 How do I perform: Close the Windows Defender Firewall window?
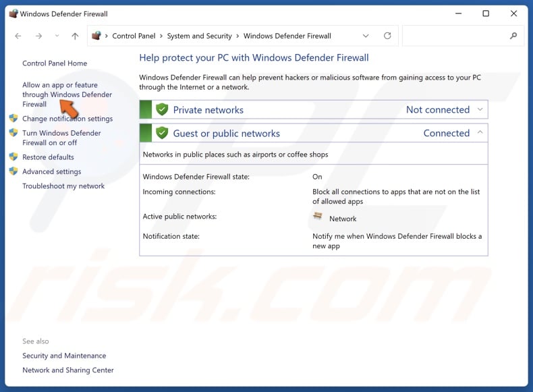[x=513, y=13]
